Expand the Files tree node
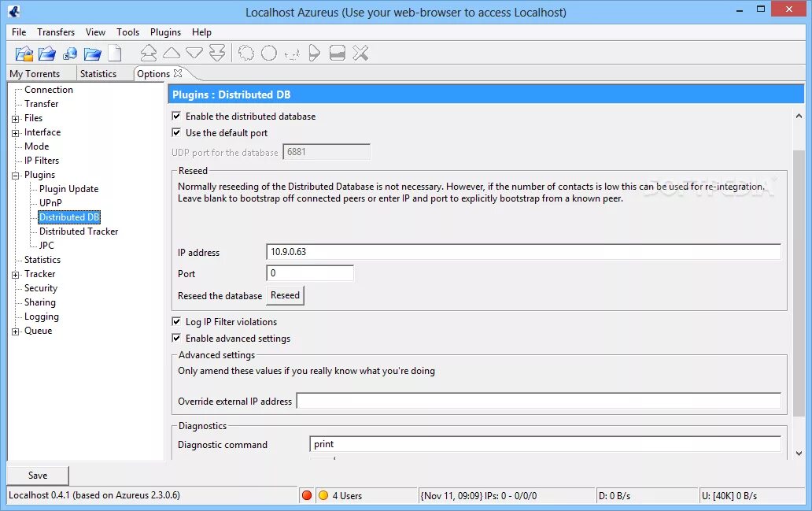Viewport: 812px width, 511px height. click(x=16, y=119)
